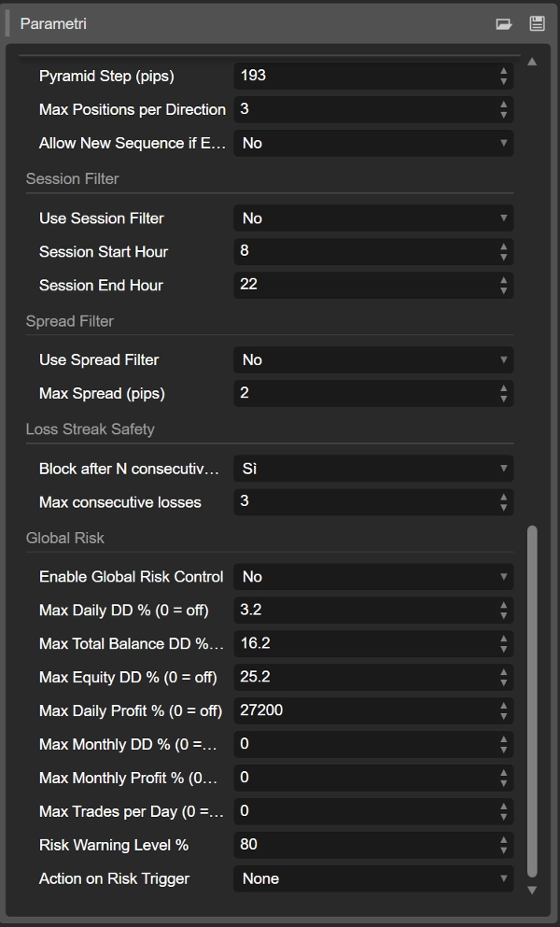Open Use Session Filter dropdown
This screenshot has height=927, width=560.
pos(372,218)
